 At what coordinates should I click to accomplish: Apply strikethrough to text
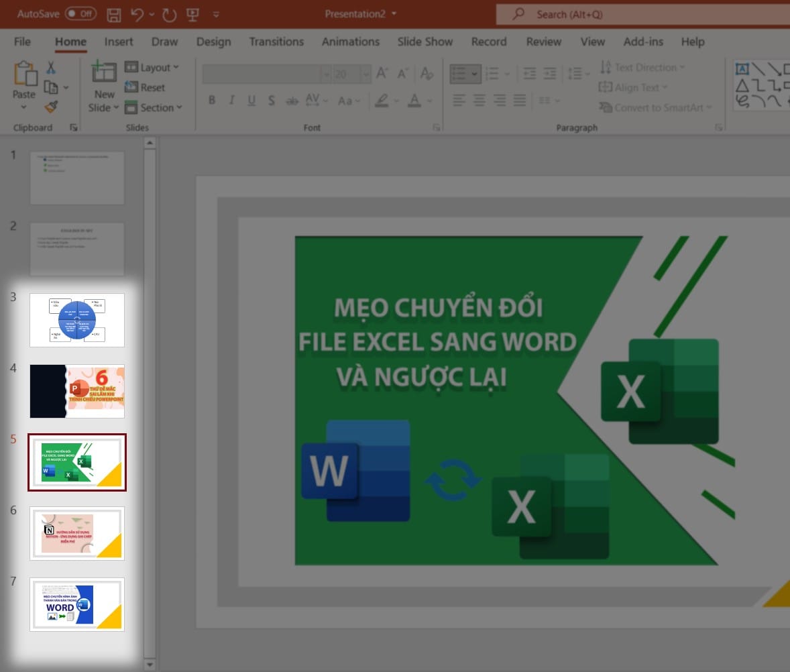coord(292,101)
